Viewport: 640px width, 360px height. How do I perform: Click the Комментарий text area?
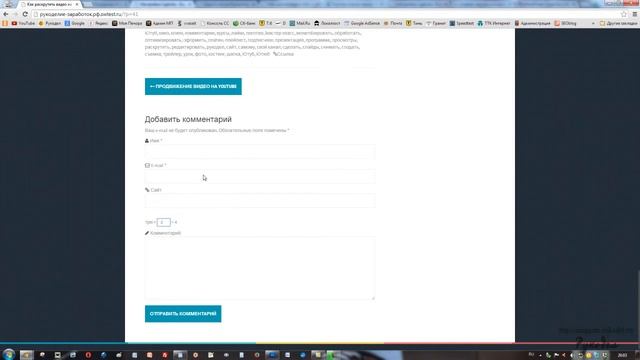coord(260,268)
